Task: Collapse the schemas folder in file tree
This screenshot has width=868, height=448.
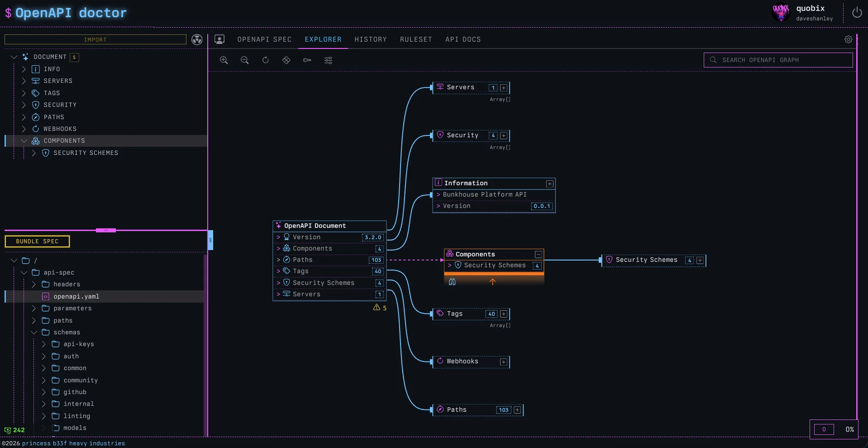Action: click(x=34, y=332)
